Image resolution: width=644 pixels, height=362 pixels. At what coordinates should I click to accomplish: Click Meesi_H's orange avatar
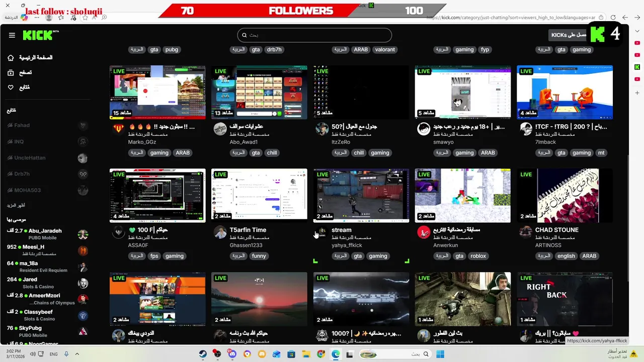pyautogui.click(x=83, y=250)
